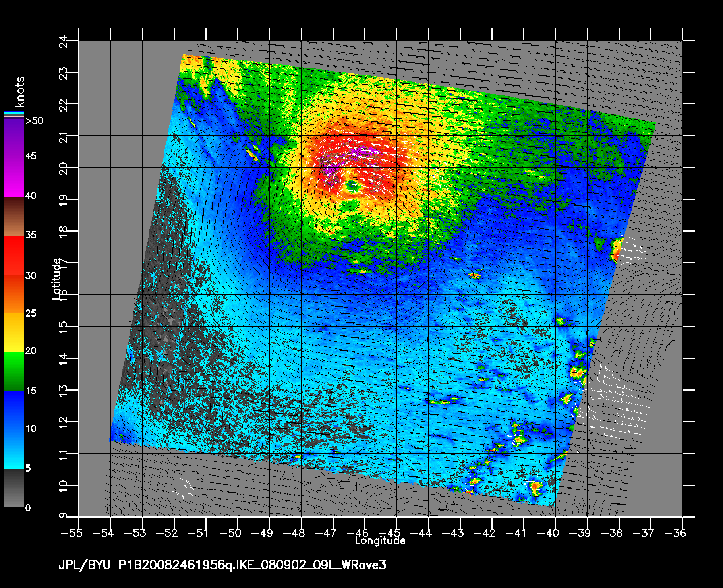Click the caption filename 'P1B20082461956q.IKE_080902_09L_WRave3'
The width and height of the screenshot is (723, 588).
coord(252,565)
